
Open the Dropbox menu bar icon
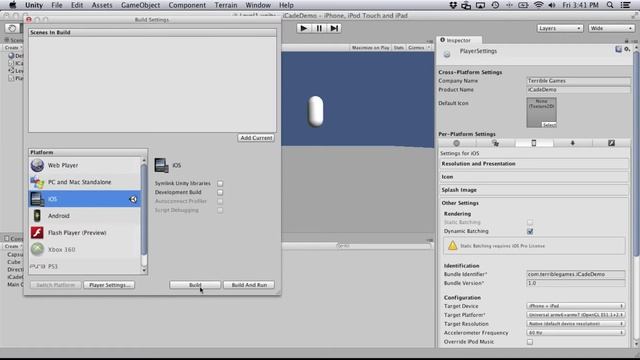click(x=453, y=5)
